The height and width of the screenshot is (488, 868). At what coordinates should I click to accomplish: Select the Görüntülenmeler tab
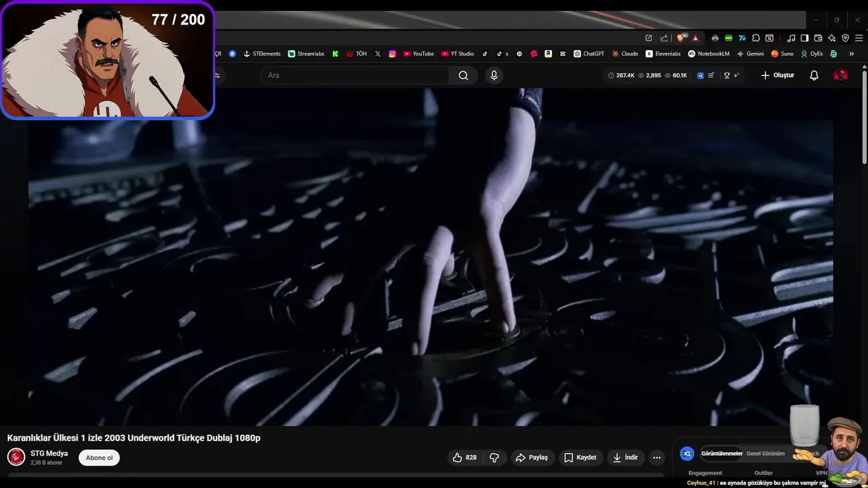click(x=722, y=453)
